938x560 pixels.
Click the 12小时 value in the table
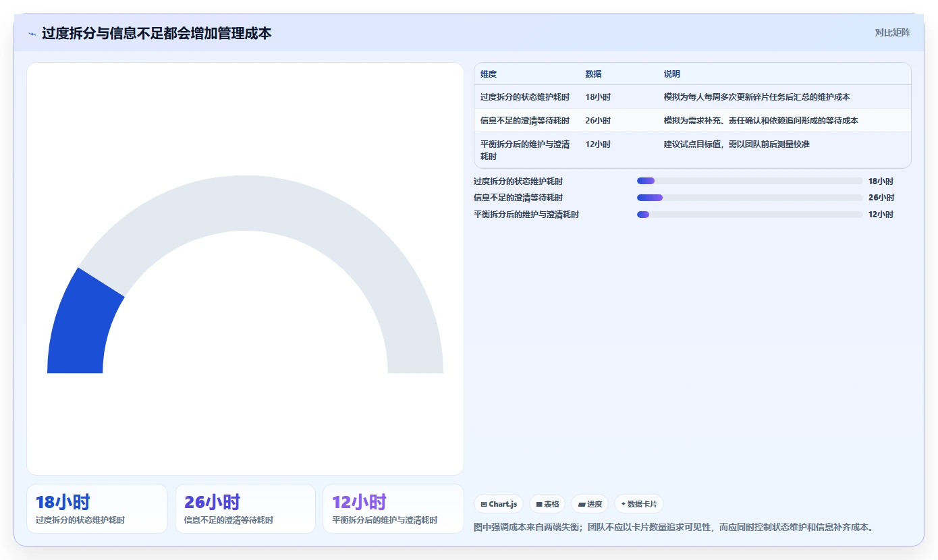click(598, 144)
